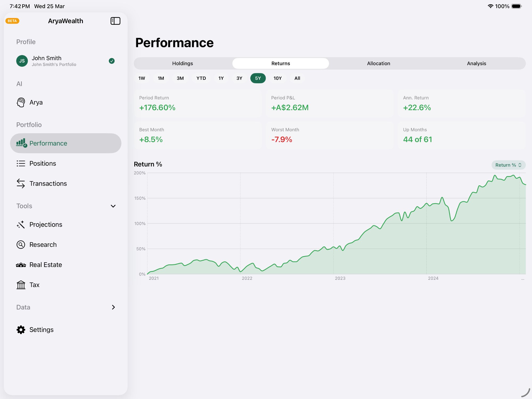Open the Transactions view

pos(48,183)
